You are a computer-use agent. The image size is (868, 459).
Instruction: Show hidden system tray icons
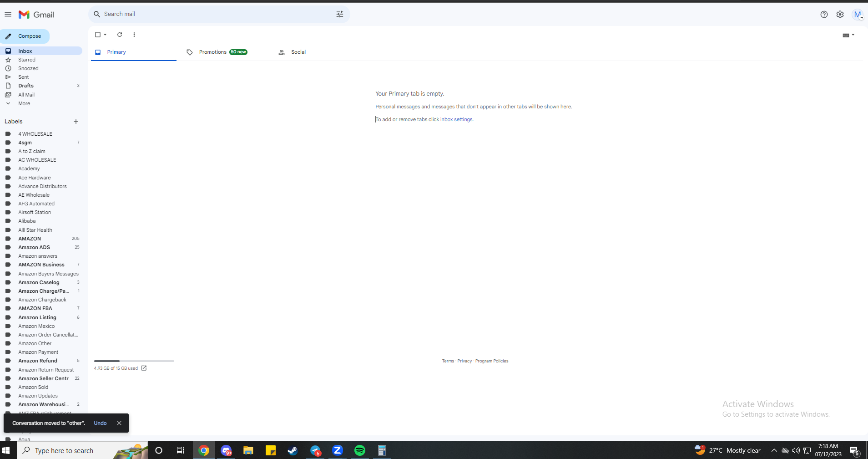[774, 450]
